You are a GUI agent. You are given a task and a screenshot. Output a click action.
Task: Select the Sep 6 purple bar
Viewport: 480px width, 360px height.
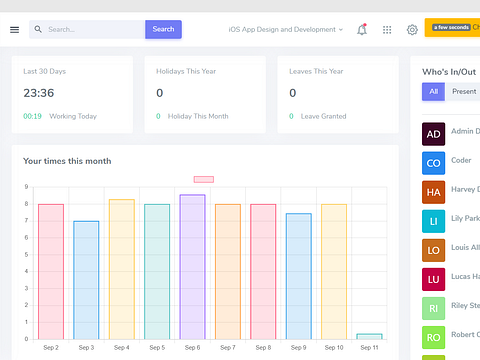point(192,267)
